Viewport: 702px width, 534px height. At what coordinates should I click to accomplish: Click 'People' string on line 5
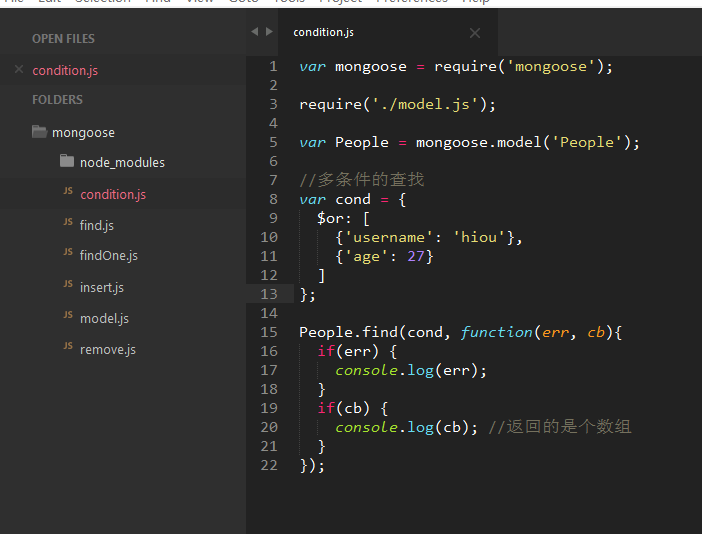coord(586,143)
